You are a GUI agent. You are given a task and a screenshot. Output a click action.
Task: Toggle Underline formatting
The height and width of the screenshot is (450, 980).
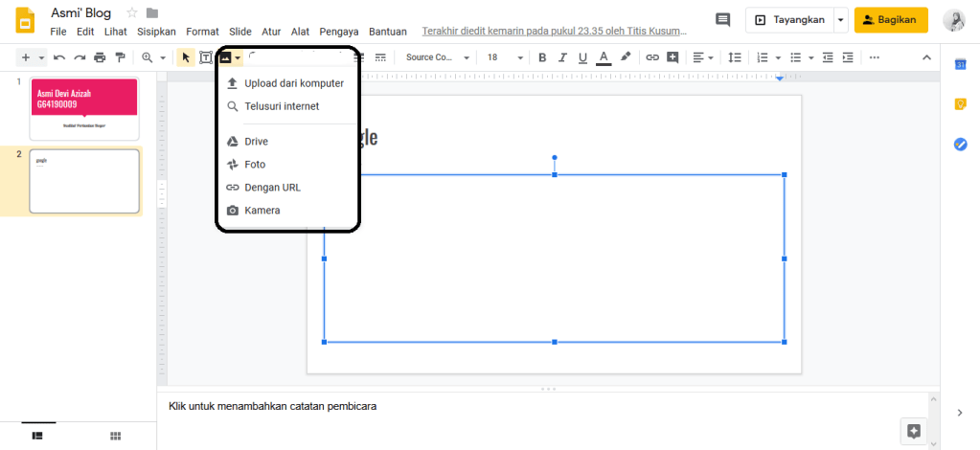pyautogui.click(x=582, y=57)
